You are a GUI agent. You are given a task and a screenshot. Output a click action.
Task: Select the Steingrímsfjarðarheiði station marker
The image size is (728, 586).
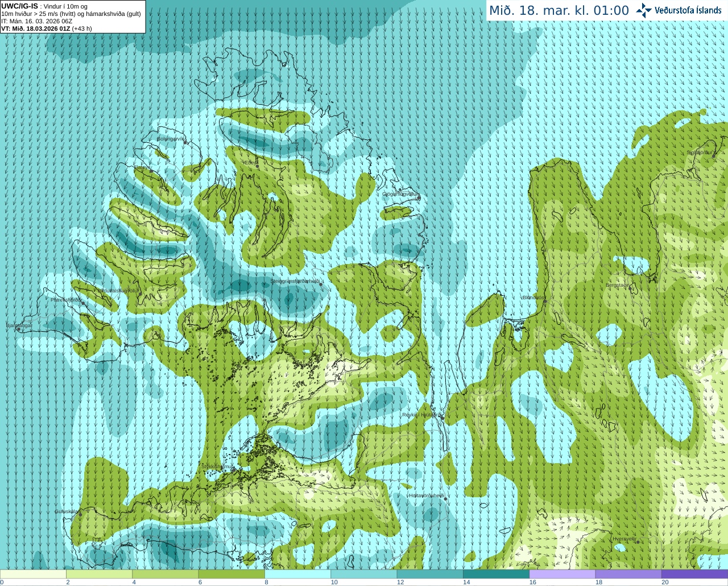pos(321,284)
